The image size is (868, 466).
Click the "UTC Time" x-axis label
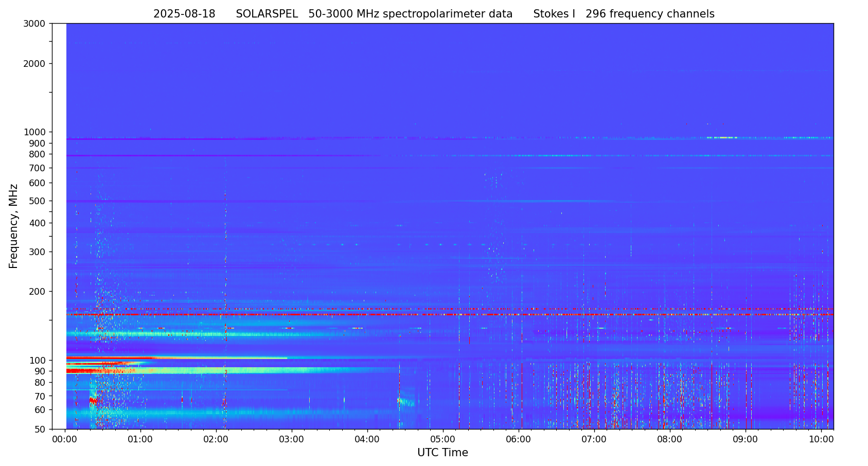click(x=442, y=453)
